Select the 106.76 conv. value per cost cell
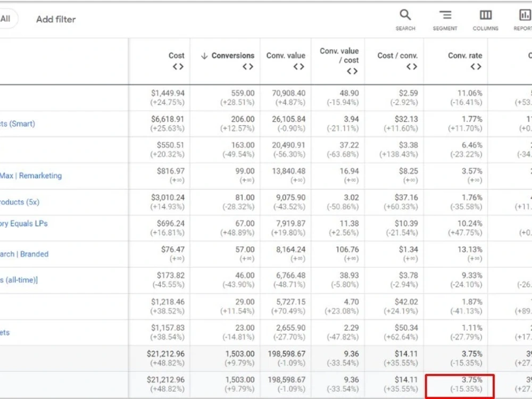532x399 pixels. point(338,254)
